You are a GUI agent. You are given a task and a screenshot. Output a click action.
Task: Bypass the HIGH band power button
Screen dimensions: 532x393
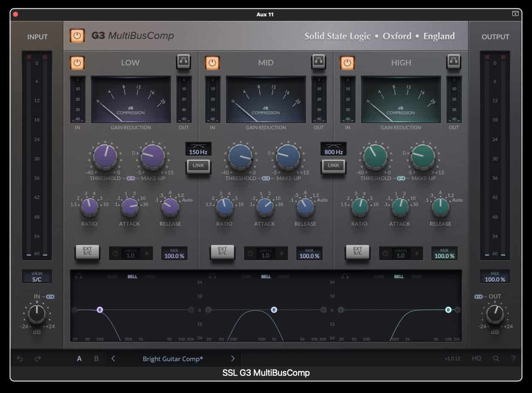pos(347,63)
